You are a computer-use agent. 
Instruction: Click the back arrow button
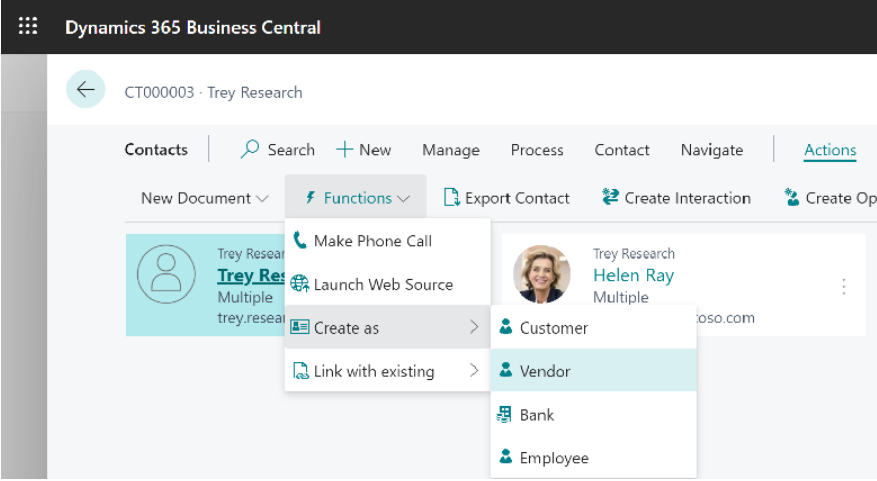[86, 89]
